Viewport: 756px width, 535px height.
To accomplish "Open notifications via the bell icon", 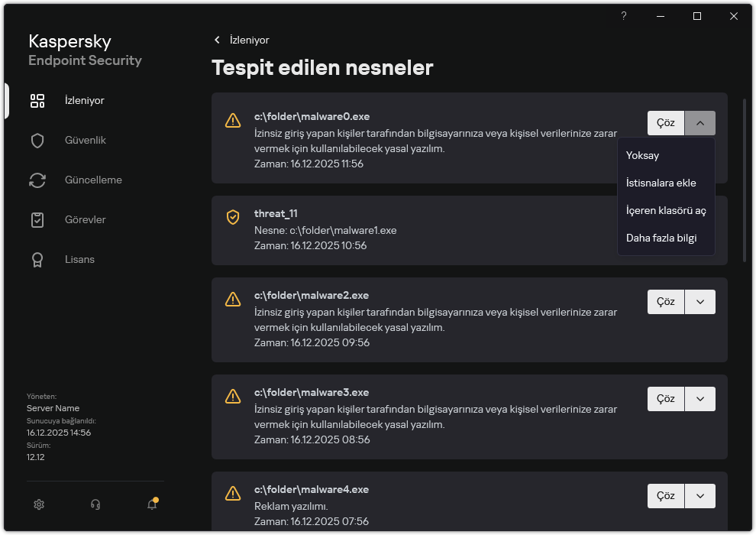I will [x=150, y=504].
